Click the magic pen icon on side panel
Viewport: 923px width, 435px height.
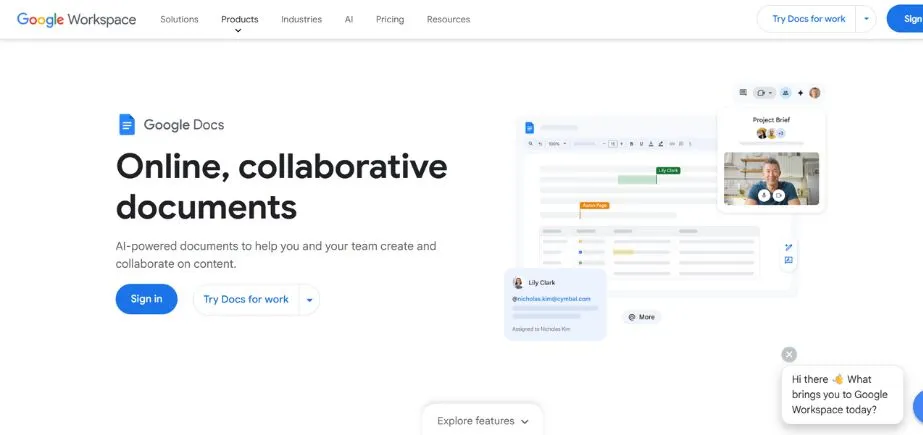click(x=789, y=247)
